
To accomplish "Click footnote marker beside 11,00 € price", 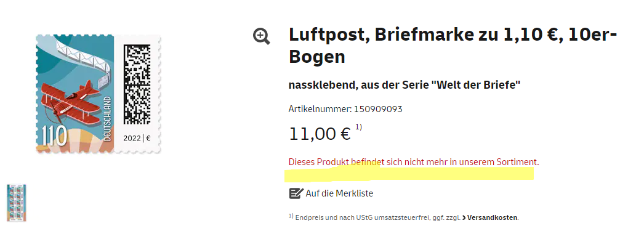I will (358, 128).
